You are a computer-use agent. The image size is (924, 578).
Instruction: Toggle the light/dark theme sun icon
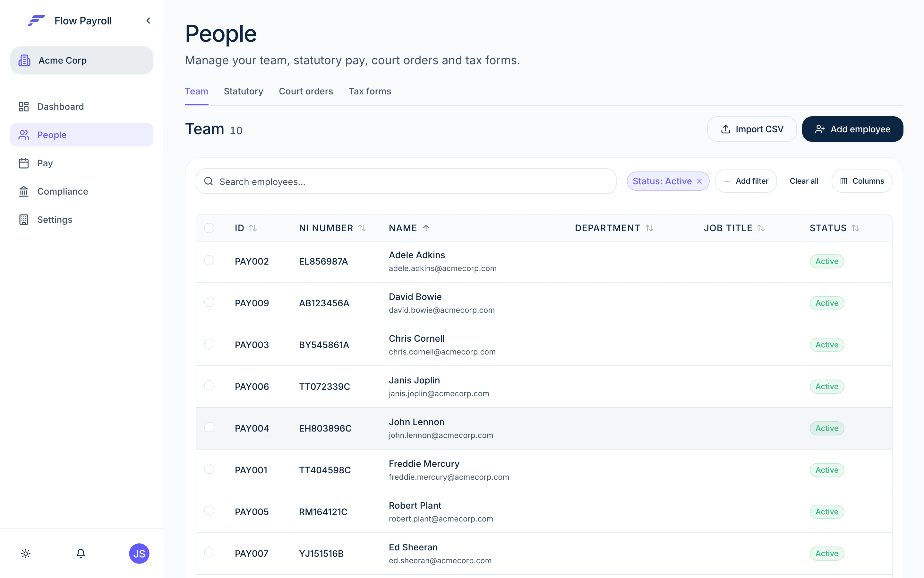coord(26,554)
